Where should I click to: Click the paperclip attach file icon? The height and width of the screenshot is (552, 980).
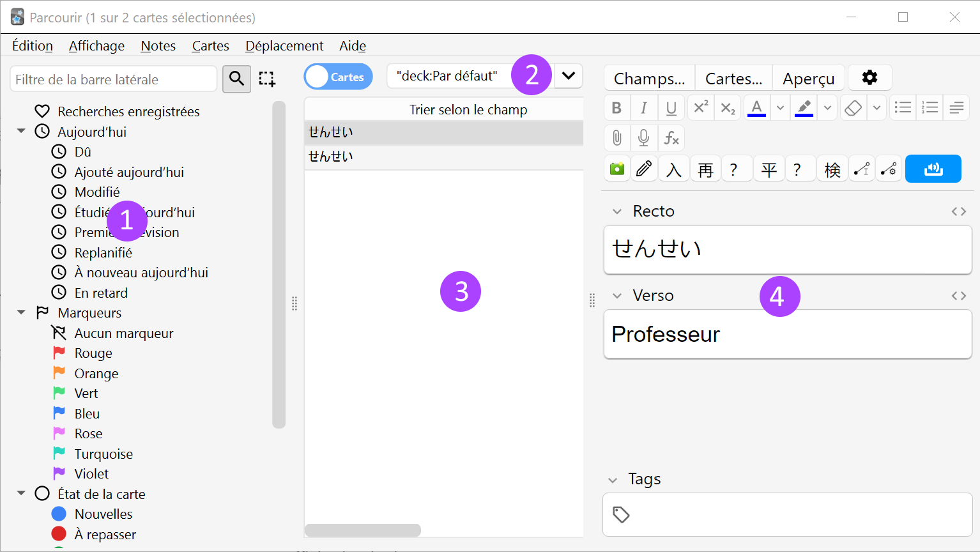(x=616, y=138)
